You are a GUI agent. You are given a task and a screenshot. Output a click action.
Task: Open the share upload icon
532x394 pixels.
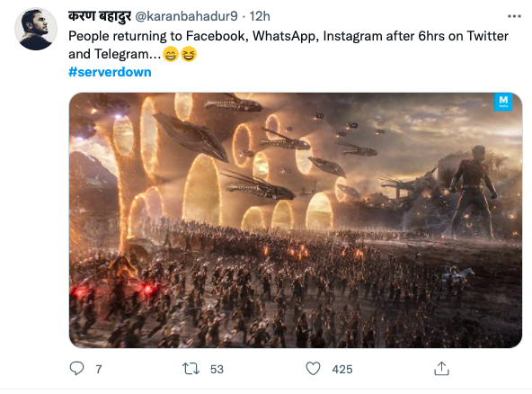point(441,369)
